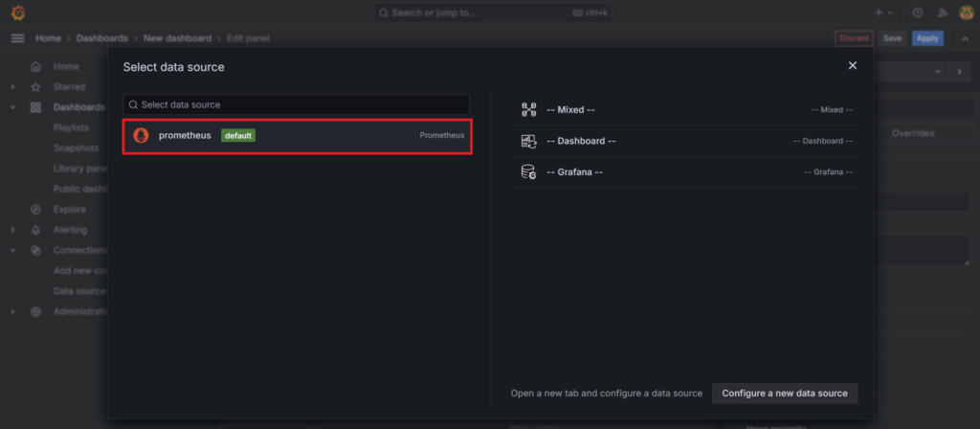Go to Home breadcrumb

click(x=48, y=38)
